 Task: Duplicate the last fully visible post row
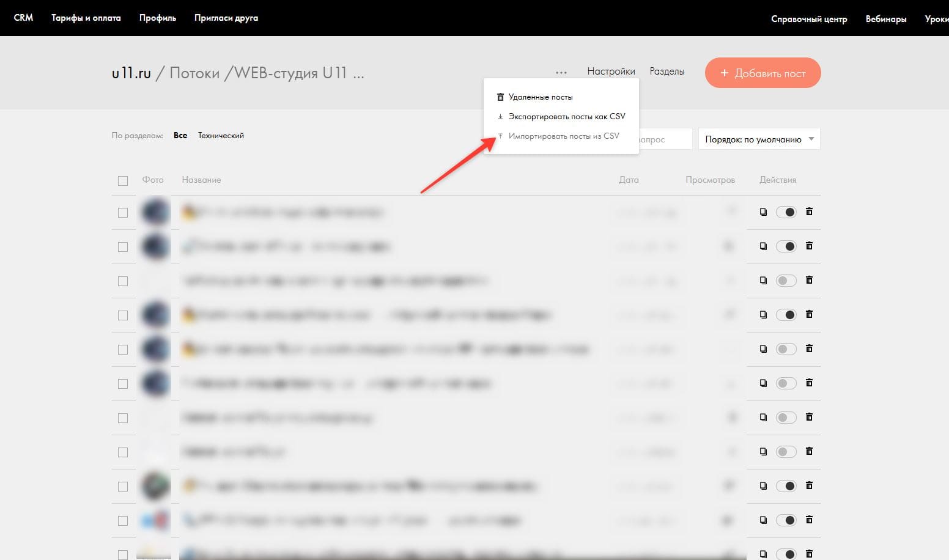tap(763, 520)
